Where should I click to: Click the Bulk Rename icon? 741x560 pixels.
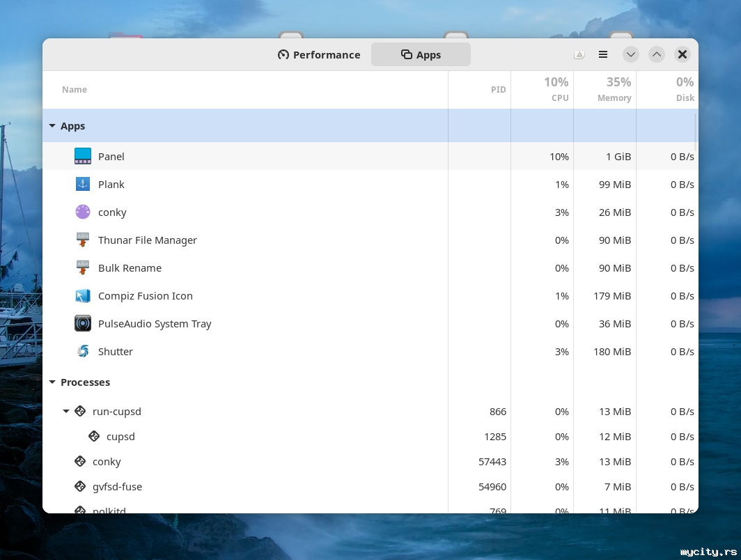[x=83, y=268]
